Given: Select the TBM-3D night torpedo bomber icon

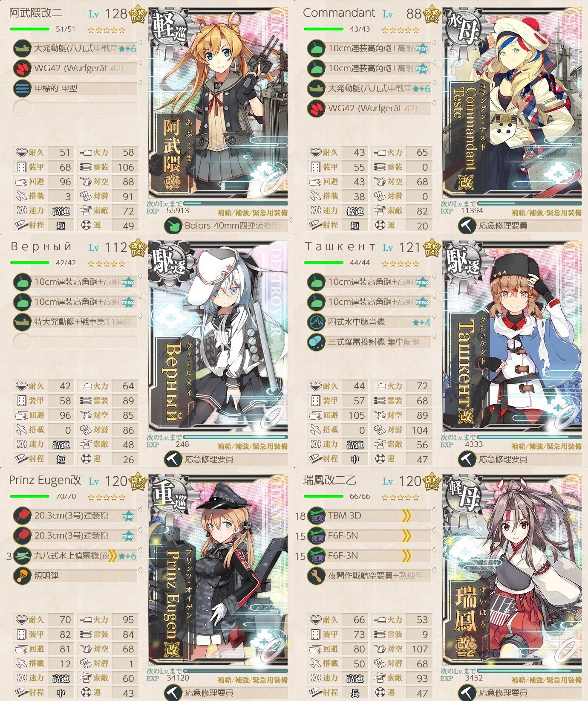Looking at the screenshot, I should [316, 516].
